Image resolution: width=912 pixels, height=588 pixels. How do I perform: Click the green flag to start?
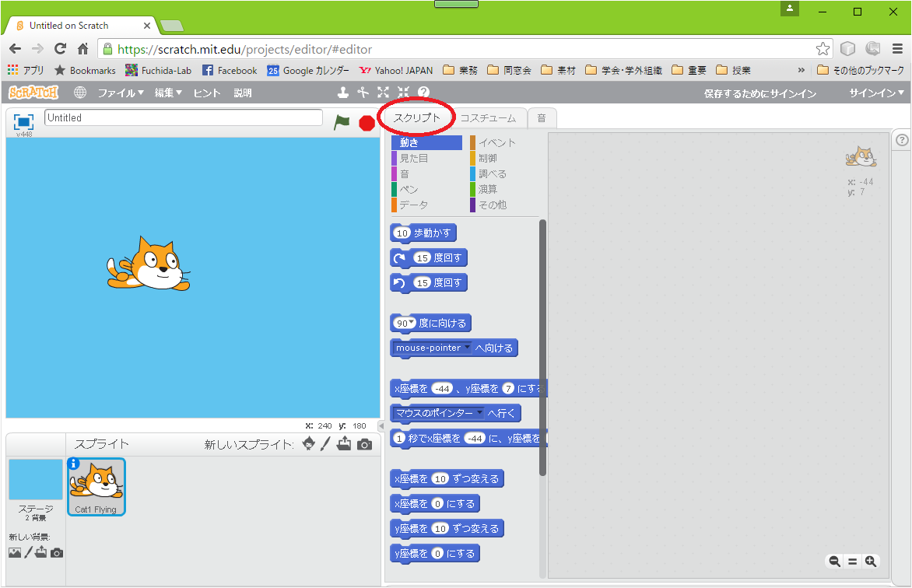[342, 122]
